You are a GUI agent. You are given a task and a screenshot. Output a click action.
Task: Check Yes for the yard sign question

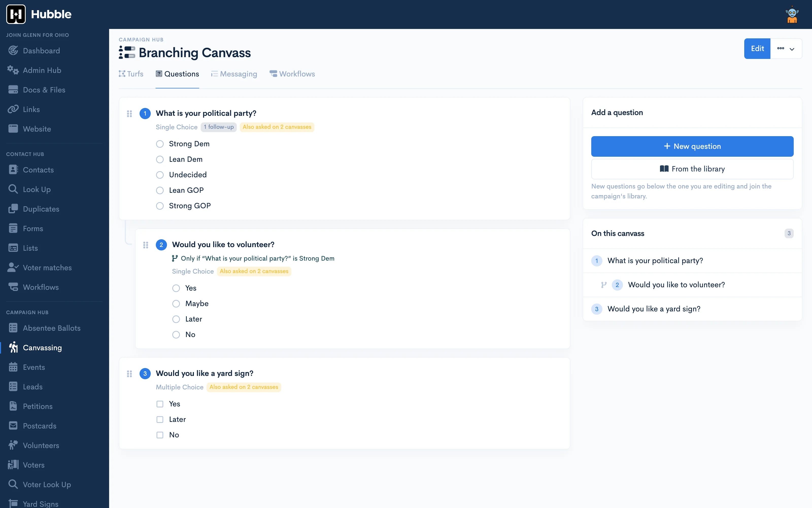click(160, 404)
